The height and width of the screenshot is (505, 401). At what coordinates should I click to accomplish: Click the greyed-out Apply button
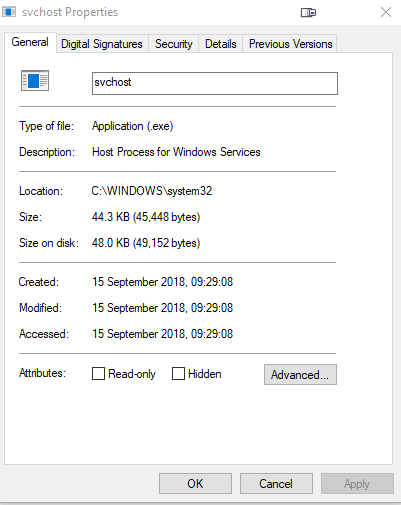[357, 483]
